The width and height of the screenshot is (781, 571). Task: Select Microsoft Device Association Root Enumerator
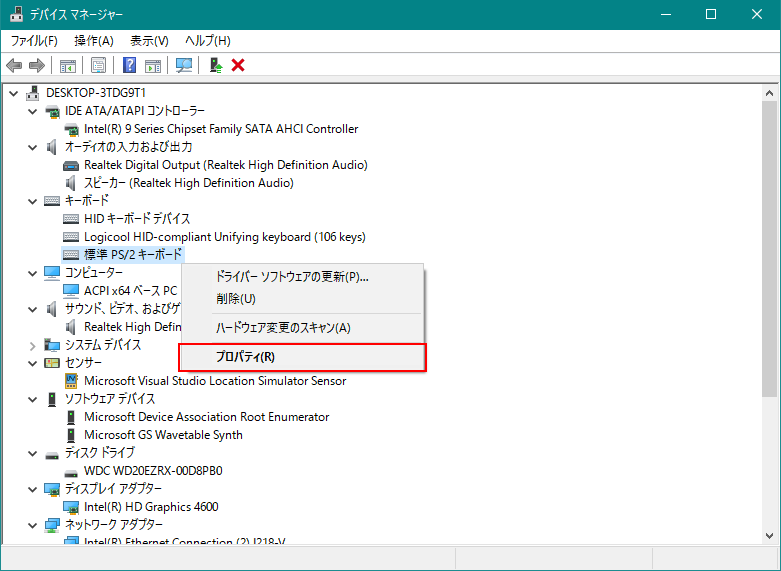pos(206,417)
